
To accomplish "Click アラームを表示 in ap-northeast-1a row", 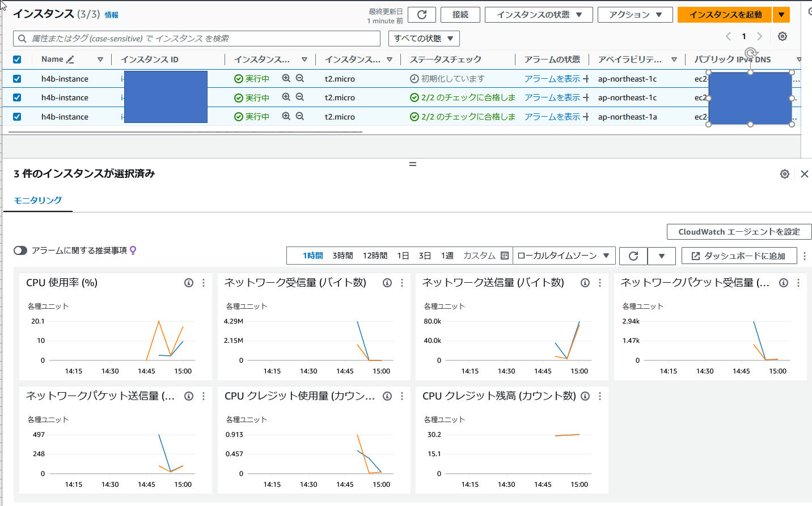I will 552,116.
